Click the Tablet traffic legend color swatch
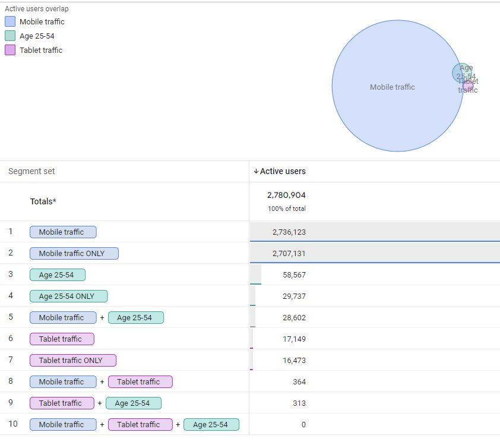The image size is (500, 448). (10, 50)
